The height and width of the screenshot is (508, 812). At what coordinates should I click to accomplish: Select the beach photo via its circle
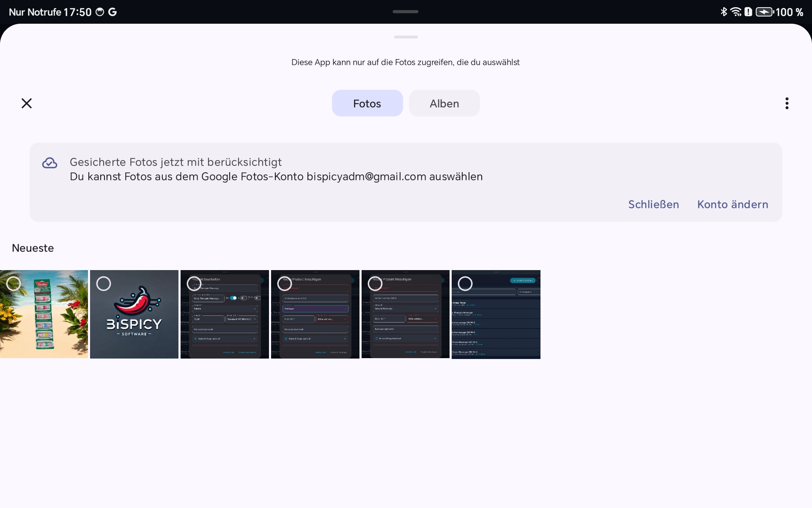point(14,284)
